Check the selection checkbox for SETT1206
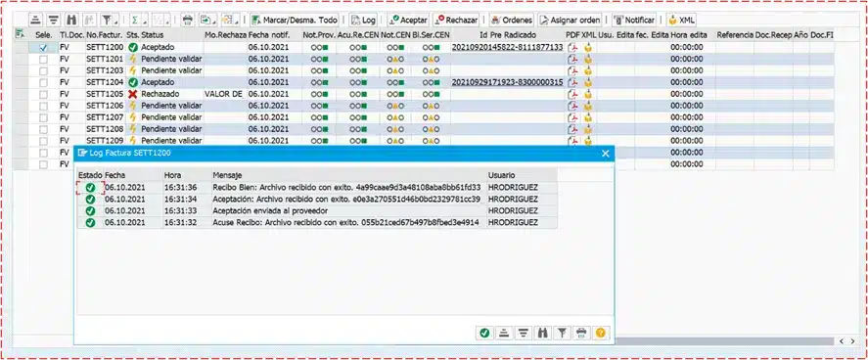 [43, 106]
